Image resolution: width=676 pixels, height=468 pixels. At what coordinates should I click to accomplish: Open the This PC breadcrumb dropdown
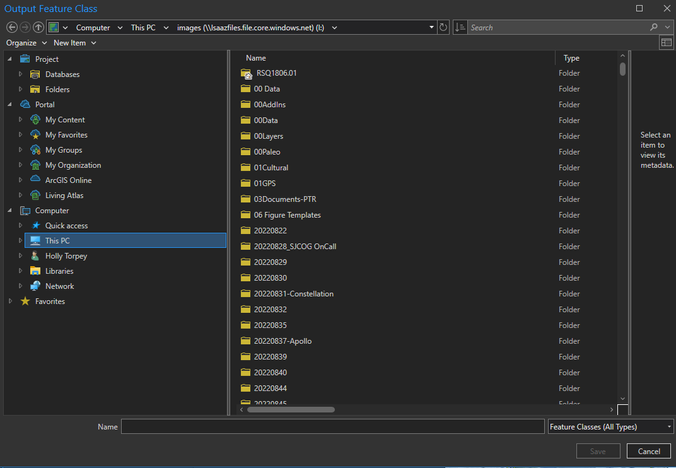(166, 28)
